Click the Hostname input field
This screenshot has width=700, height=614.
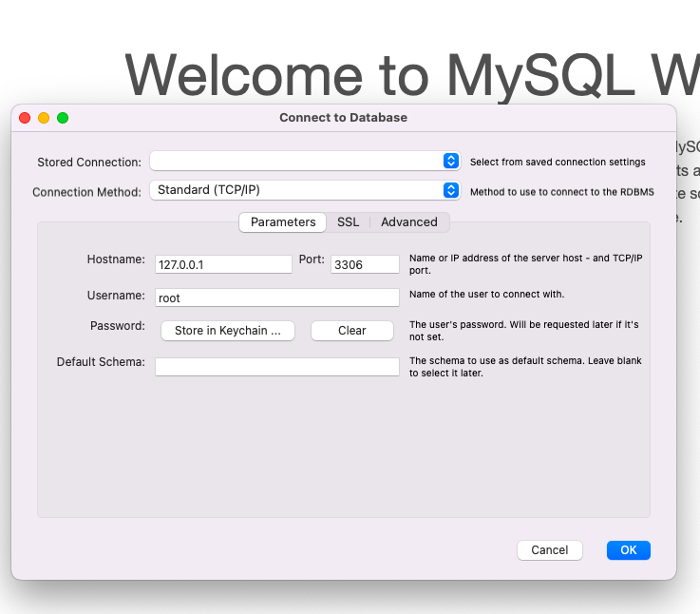click(223, 264)
